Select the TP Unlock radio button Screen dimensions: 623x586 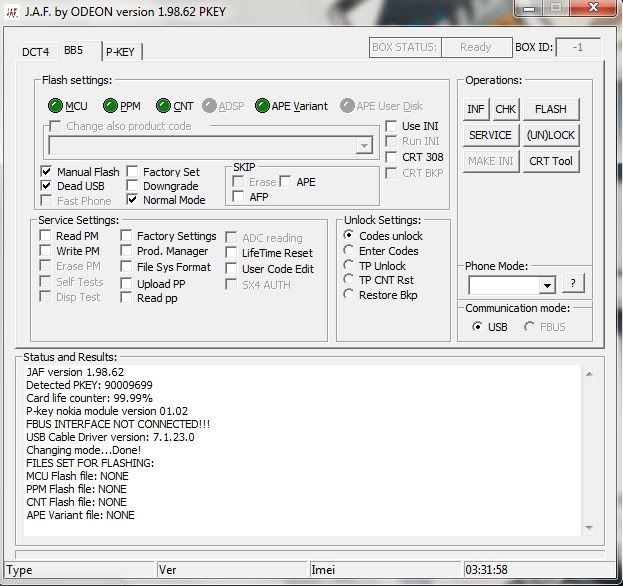(348, 265)
